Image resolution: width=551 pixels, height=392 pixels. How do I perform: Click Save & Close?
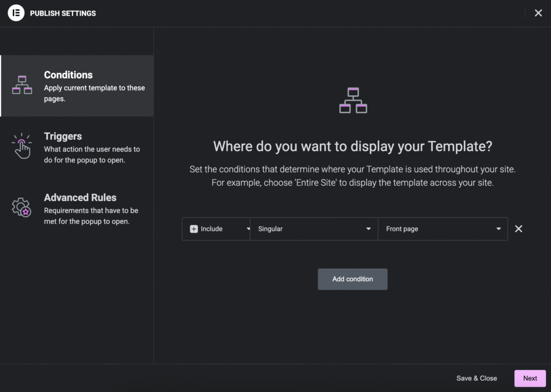pyautogui.click(x=476, y=378)
